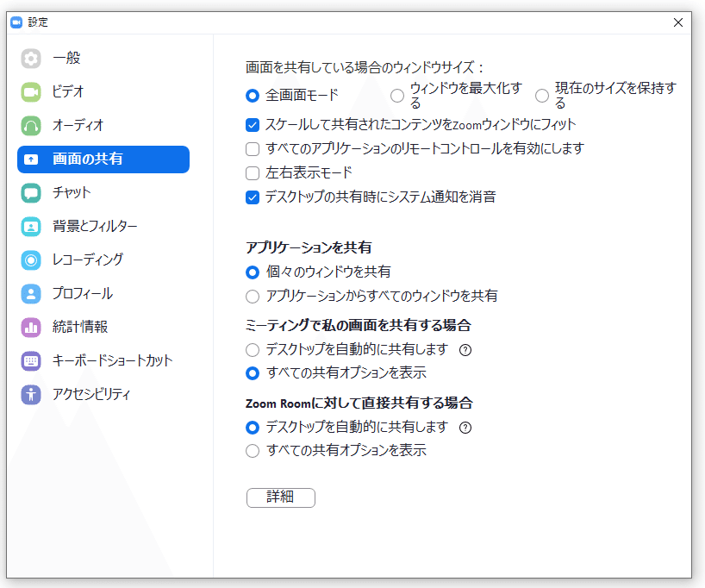Click ミーティングで私の画面を共有する場合 heading

click(359, 325)
